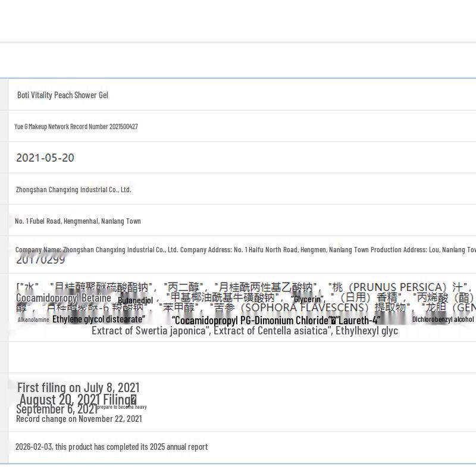Click the address No. 1 Fubei Road, Hengmenhai
The height and width of the screenshot is (476, 476).
pos(57,221)
